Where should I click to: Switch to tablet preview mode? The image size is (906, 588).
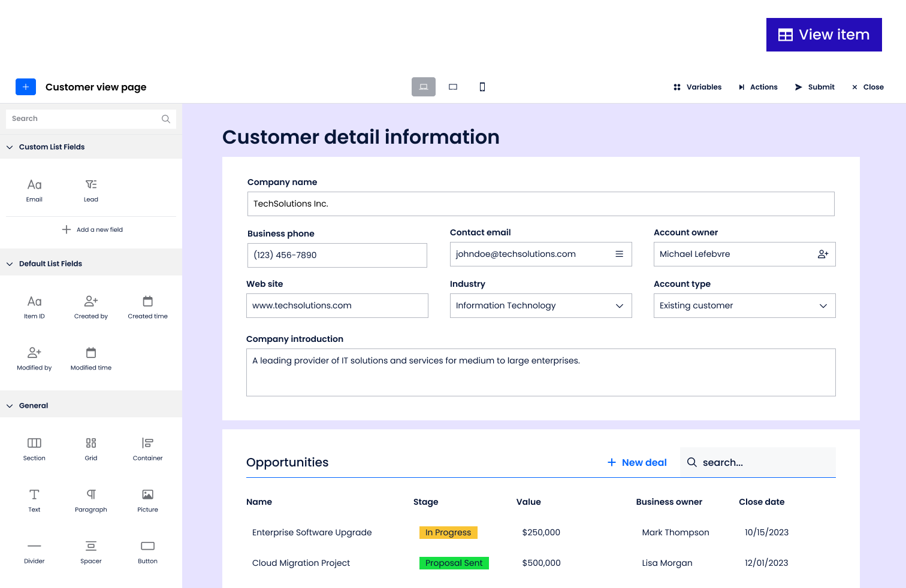pyautogui.click(x=453, y=87)
